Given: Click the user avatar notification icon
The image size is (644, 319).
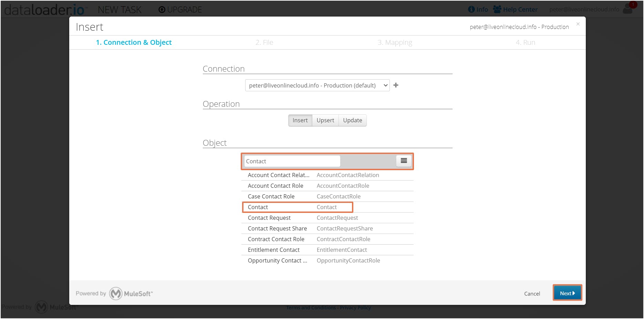Looking at the screenshot, I should coord(630,8).
